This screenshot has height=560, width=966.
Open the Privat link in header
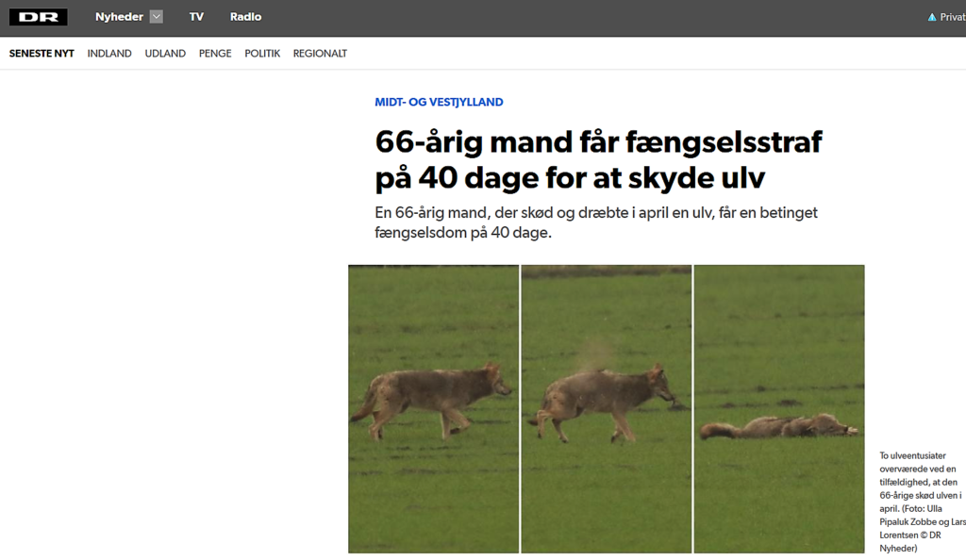tap(953, 17)
